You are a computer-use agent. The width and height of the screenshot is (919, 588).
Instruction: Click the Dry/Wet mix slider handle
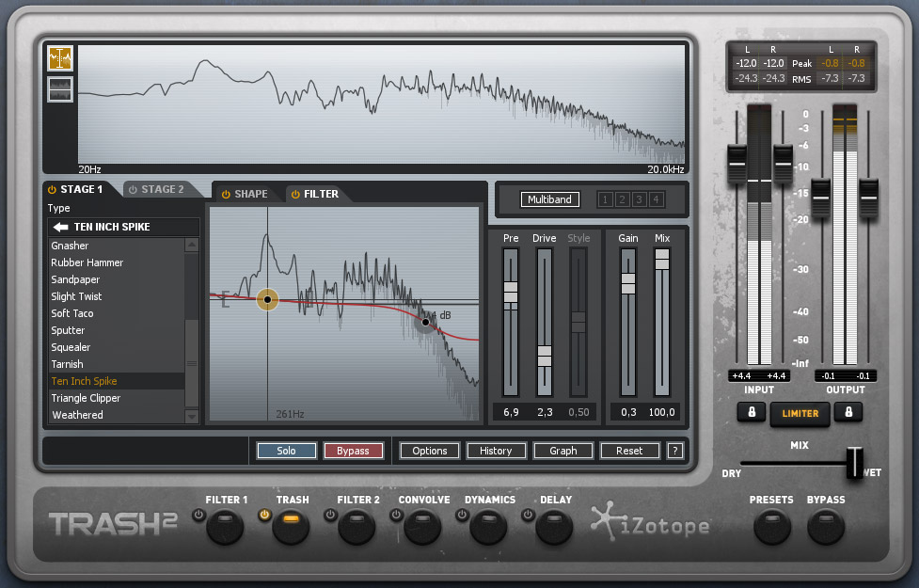855,462
